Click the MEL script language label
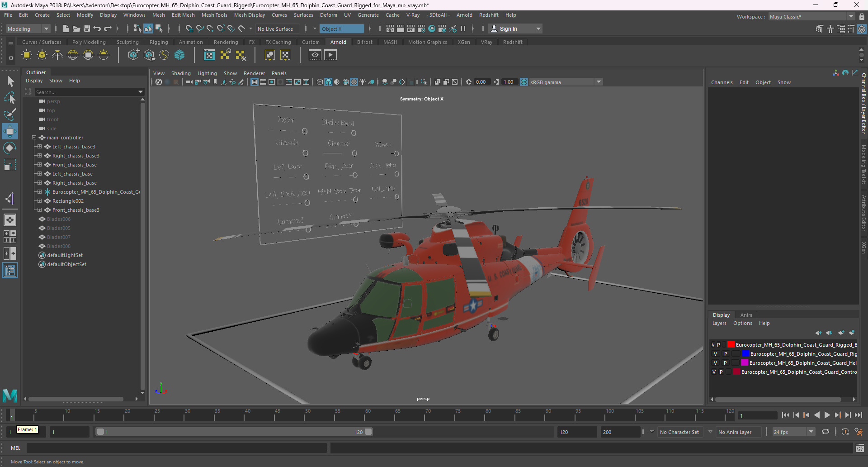Viewport: 868px width, 467px height. pyautogui.click(x=16, y=448)
